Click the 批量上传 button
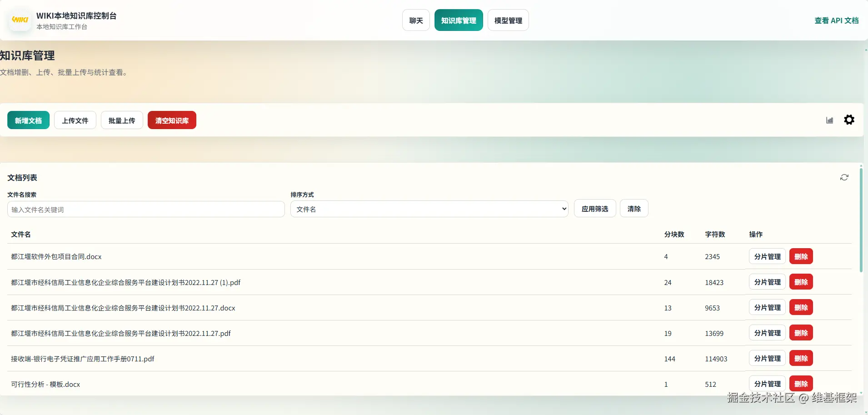The height and width of the screenshot is (415, 868). pyautogui.click(x=122, y=120)
